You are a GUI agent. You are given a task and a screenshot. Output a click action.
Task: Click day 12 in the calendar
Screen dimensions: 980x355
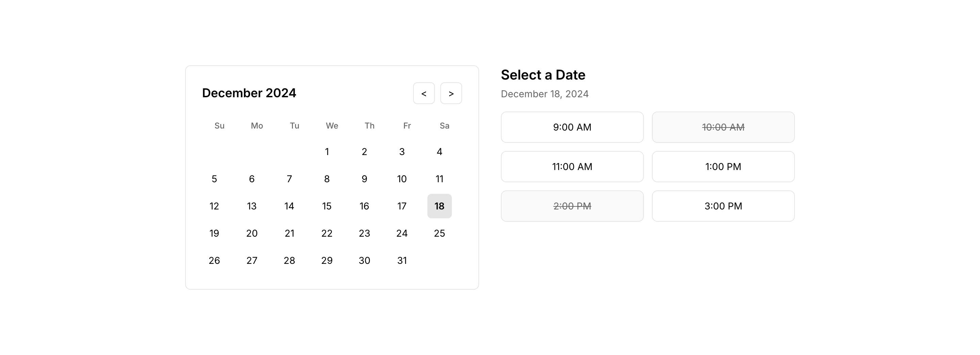tap(214, 206)
